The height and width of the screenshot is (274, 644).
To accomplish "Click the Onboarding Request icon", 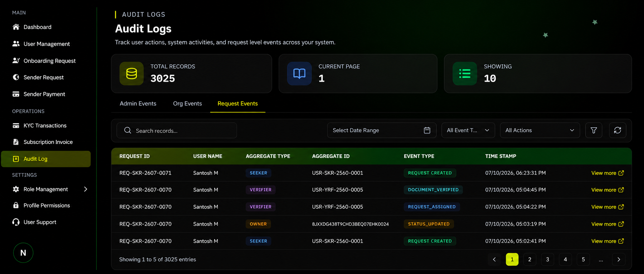I will click(x=16, y=61).
